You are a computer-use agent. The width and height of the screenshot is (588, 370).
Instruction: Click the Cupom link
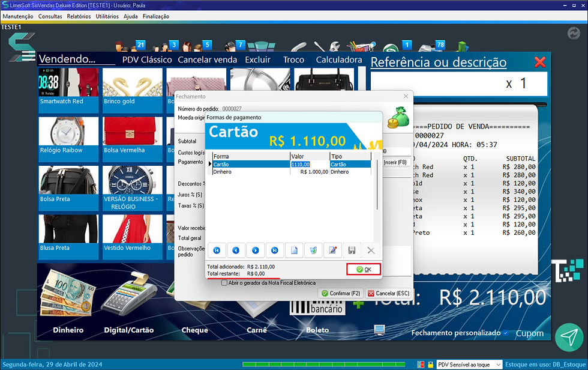coord(529,333)
